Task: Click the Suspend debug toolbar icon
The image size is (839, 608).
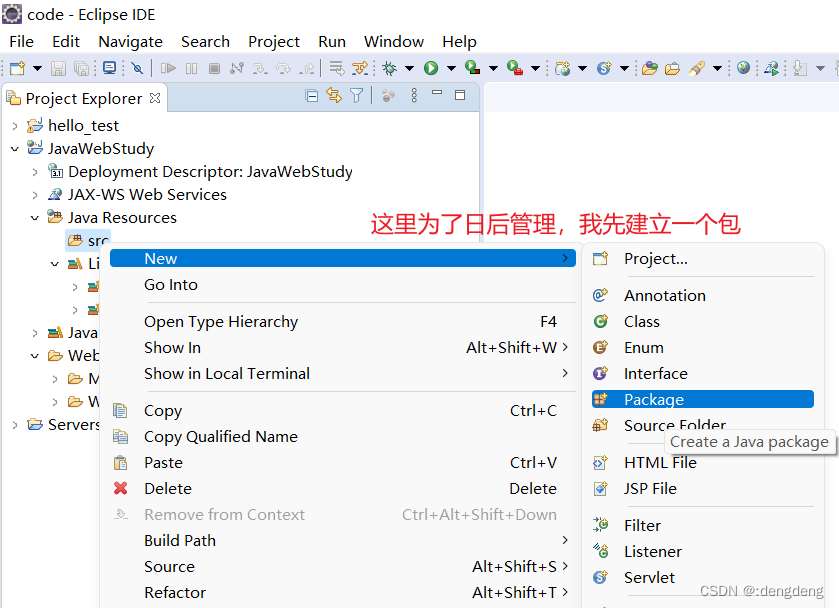Action: pyautogui.click(x=192, y=68)
